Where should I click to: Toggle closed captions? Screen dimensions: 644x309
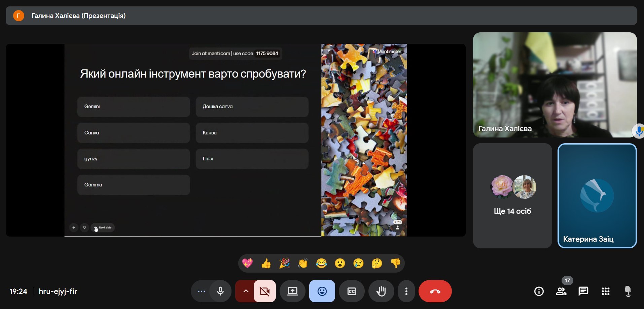[x=352, y=291]
